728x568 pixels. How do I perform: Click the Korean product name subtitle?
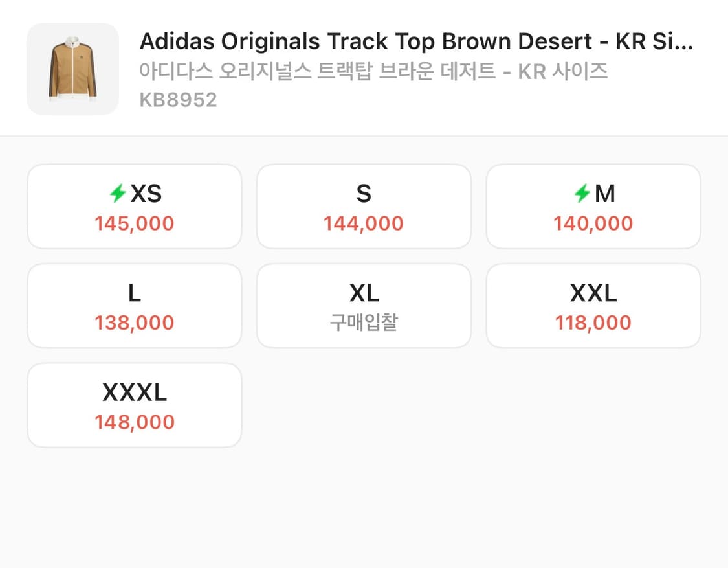coord(373,71)
